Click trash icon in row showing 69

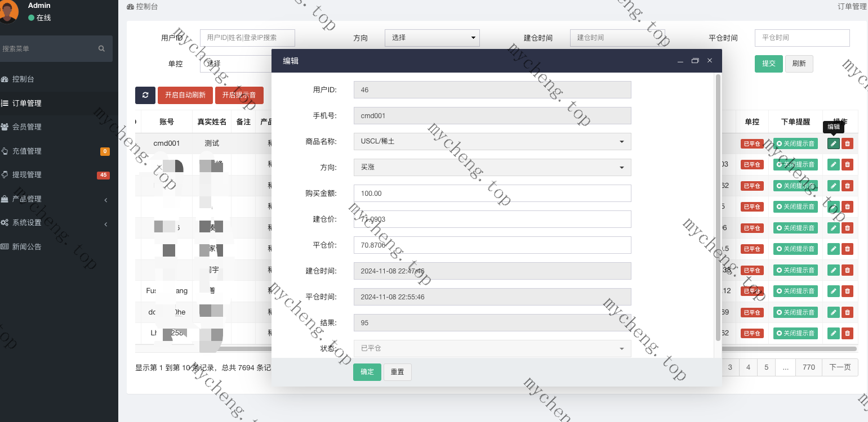point(847,312)
